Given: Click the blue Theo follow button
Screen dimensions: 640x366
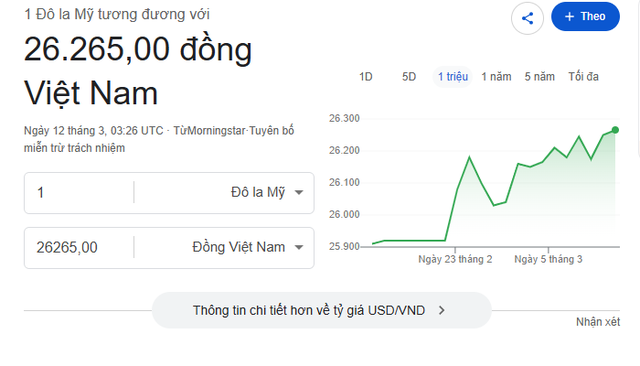Looking at the screenshot, I should tap(585, 16).
